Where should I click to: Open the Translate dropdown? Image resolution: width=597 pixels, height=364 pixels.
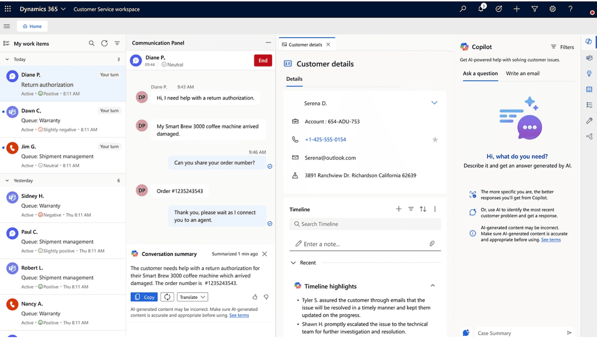192,297
